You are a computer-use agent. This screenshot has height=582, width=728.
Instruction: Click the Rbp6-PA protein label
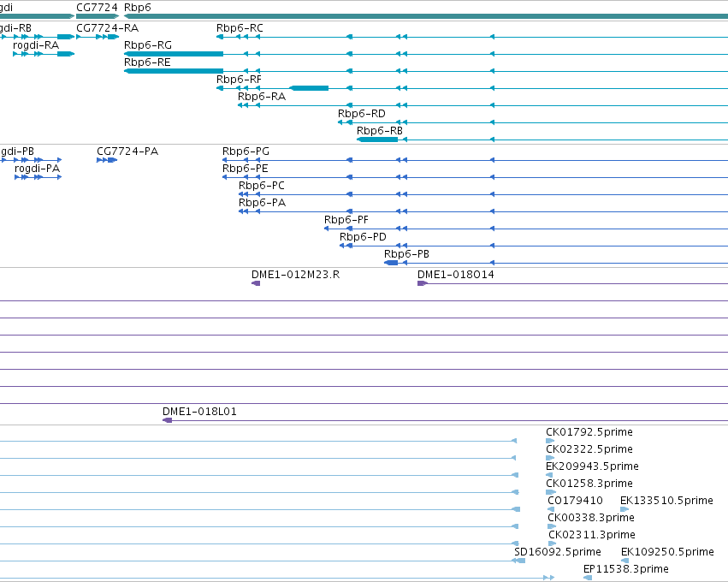pyautogui.click(x=262, y=203)
